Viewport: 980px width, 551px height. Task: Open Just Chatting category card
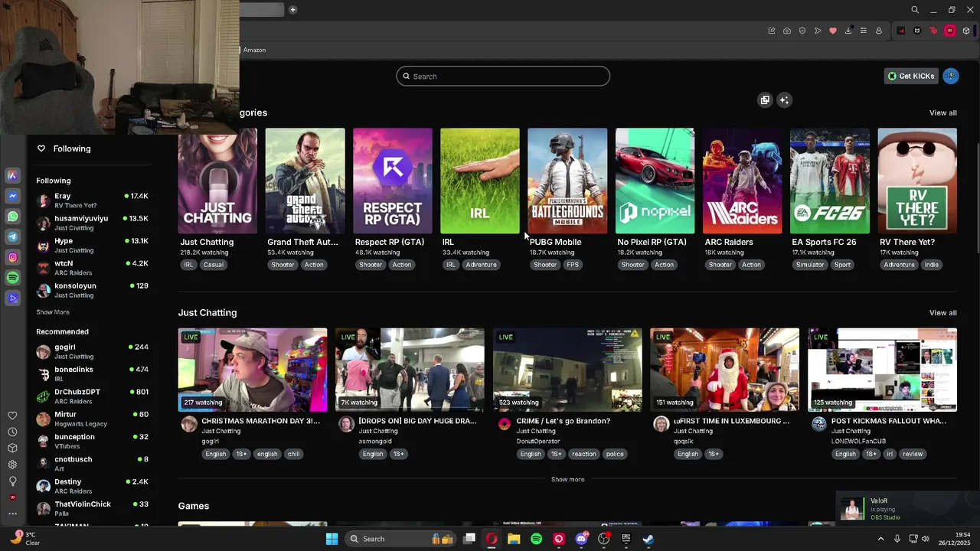click(217, 181)
